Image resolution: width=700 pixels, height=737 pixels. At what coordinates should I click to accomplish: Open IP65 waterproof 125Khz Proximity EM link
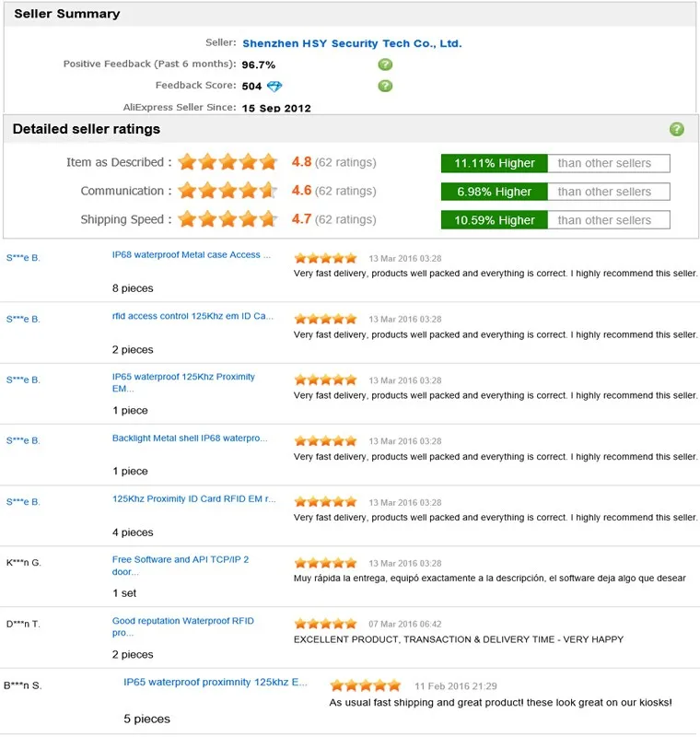pyautogui.click(x=183, y=382)
